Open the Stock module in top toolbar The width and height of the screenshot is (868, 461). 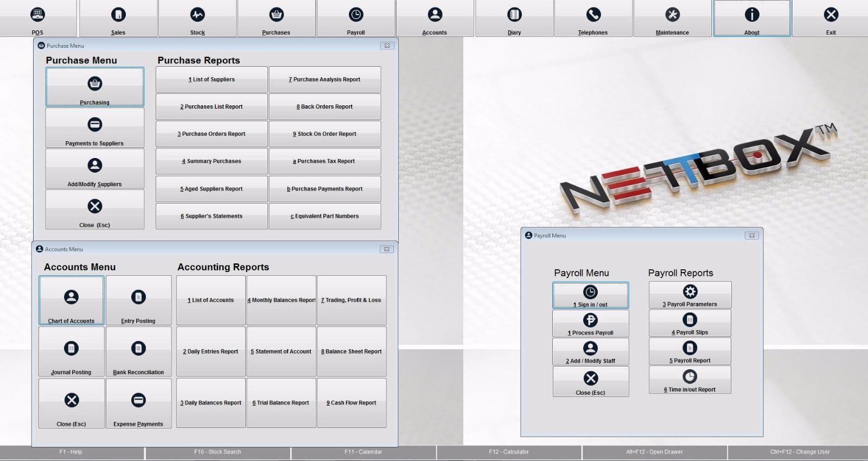[x=197, y=18]
